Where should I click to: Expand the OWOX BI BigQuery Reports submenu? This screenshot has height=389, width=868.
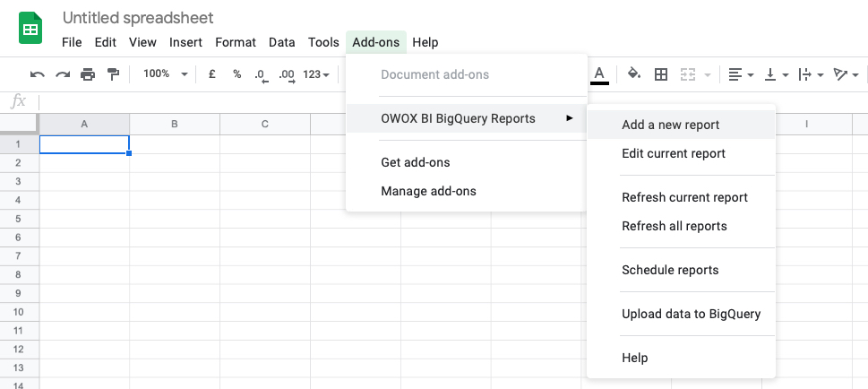click(466, 118)
